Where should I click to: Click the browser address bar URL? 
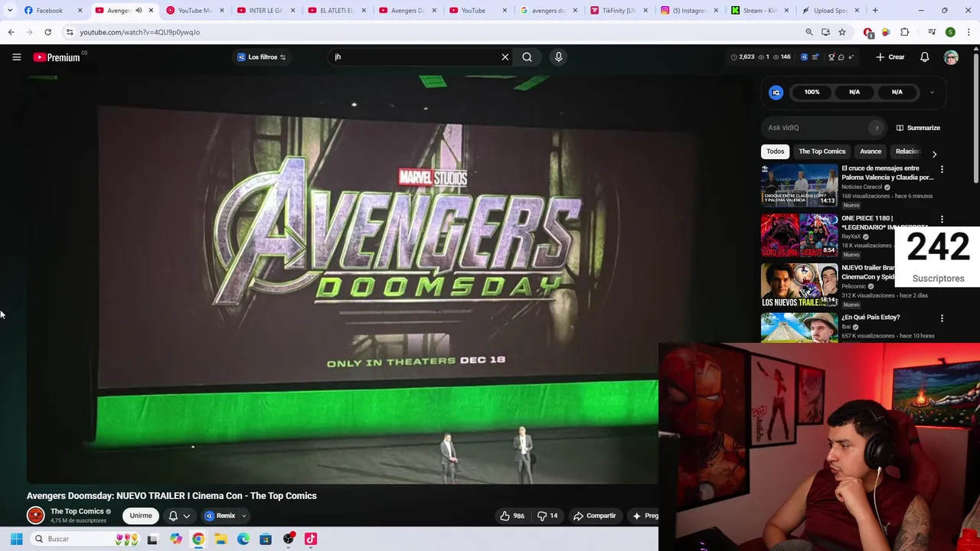pos(139,32)
